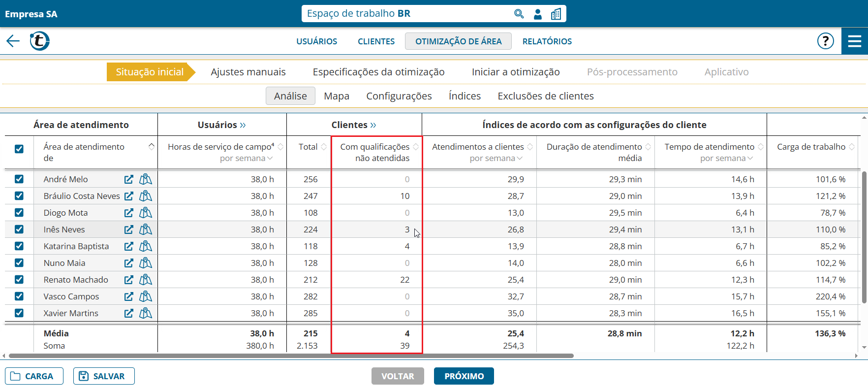
Task: Open the RELATÓRIOS menu
Action: click(547, 41)
